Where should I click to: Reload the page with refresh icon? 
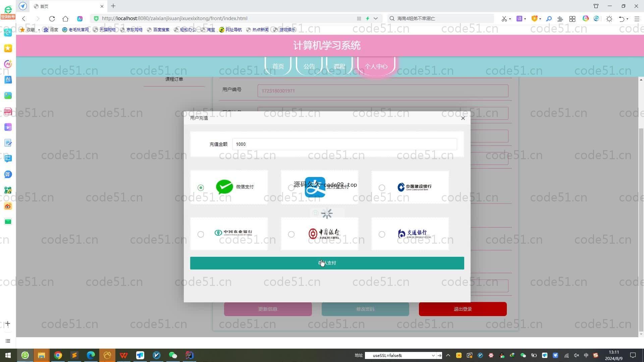click(x=52, y=19)
